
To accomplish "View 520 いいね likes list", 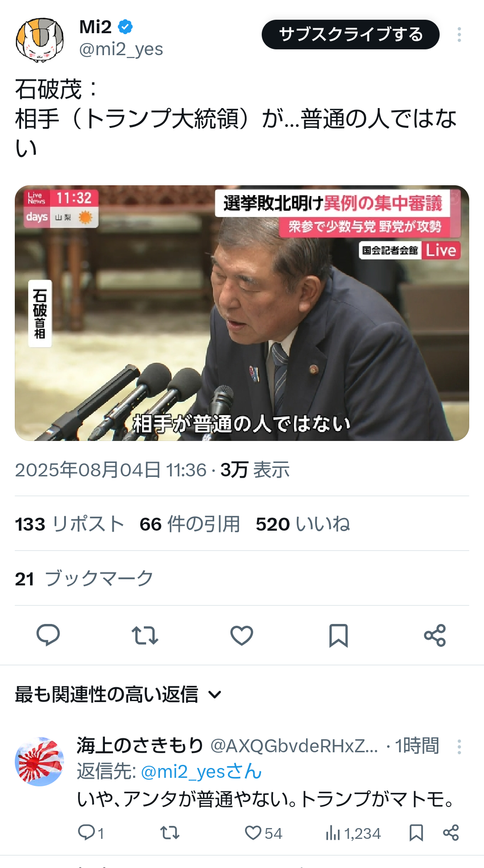I will pos(303,524).
